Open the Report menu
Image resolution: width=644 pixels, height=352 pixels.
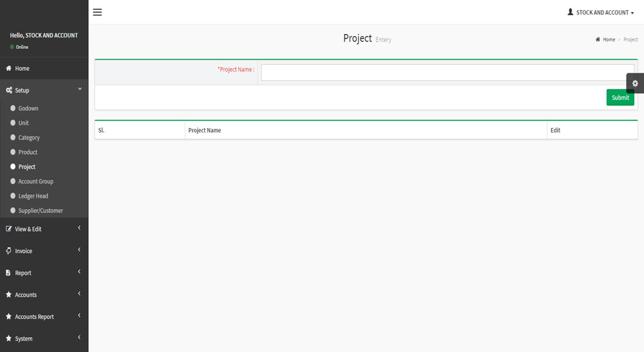pyautogui.click(x=44, y=273)
